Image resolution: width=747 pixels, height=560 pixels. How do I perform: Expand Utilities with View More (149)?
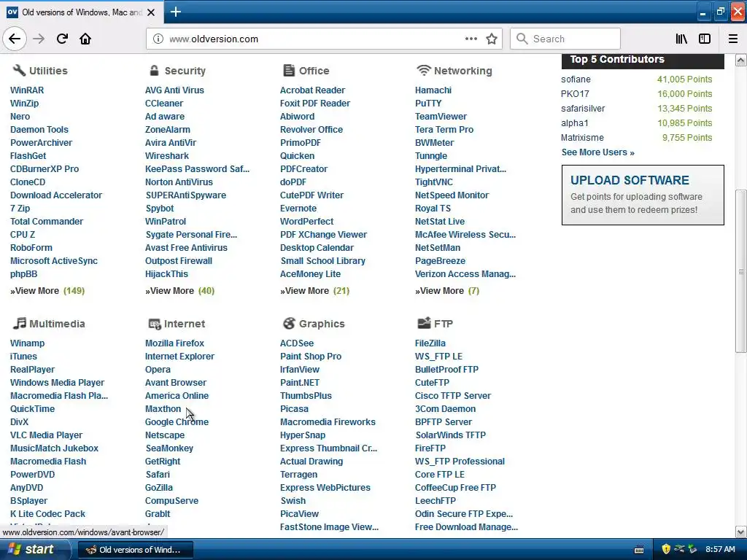[x=47, y=290]
